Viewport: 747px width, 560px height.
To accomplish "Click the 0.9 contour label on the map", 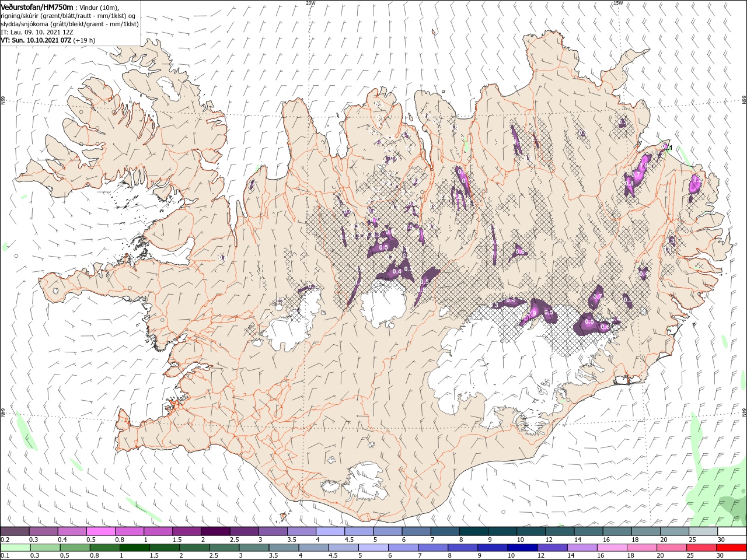I will (x=533, y=313).
